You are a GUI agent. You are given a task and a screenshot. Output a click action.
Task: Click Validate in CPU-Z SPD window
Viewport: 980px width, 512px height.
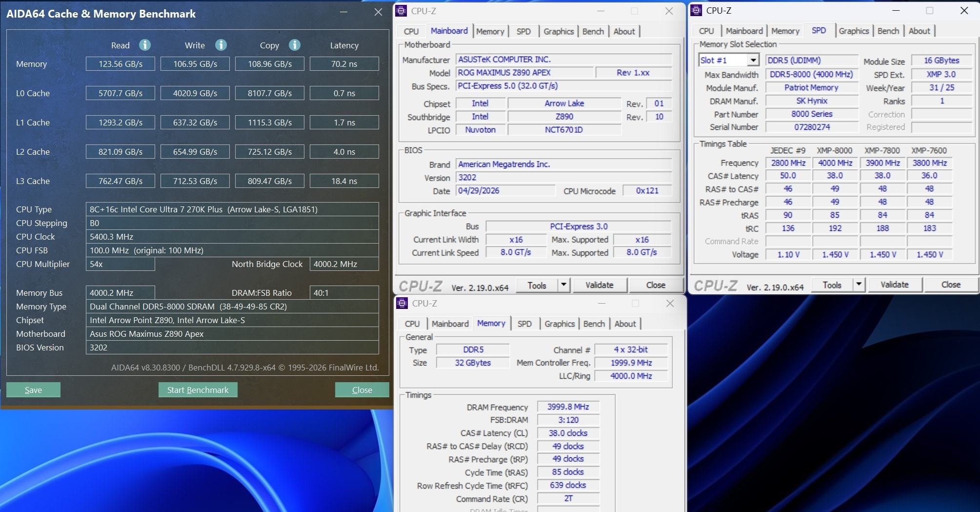click(895, 285)
